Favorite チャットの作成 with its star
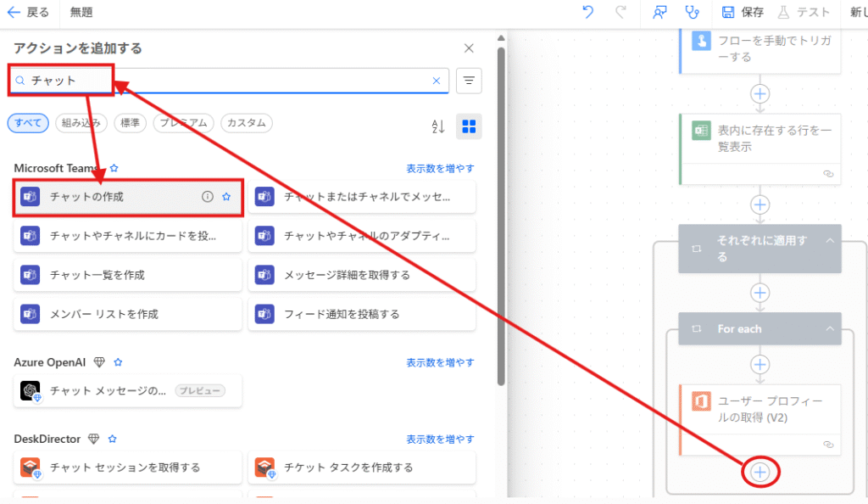Image resolution: width=868 pixels, height=504 pixels. (226, 197)
